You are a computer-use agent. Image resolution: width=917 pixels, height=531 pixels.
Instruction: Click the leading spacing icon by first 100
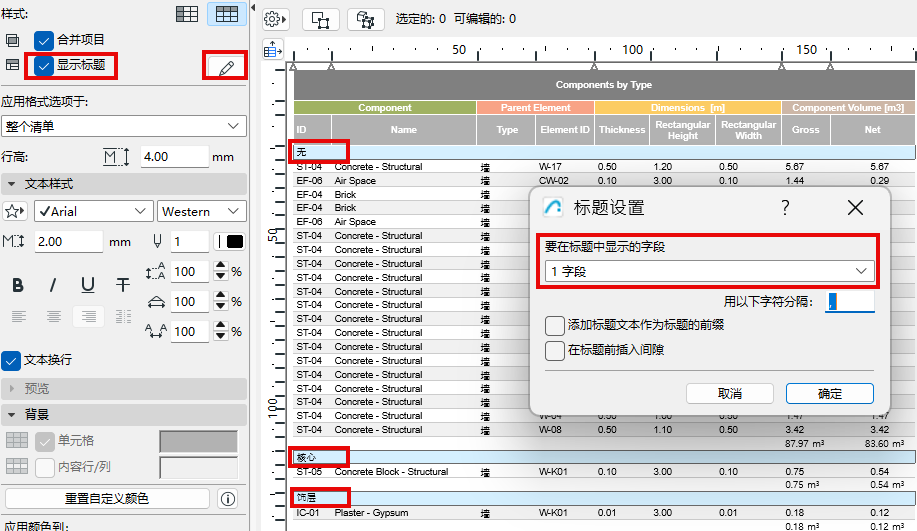[x=156, y=271]
